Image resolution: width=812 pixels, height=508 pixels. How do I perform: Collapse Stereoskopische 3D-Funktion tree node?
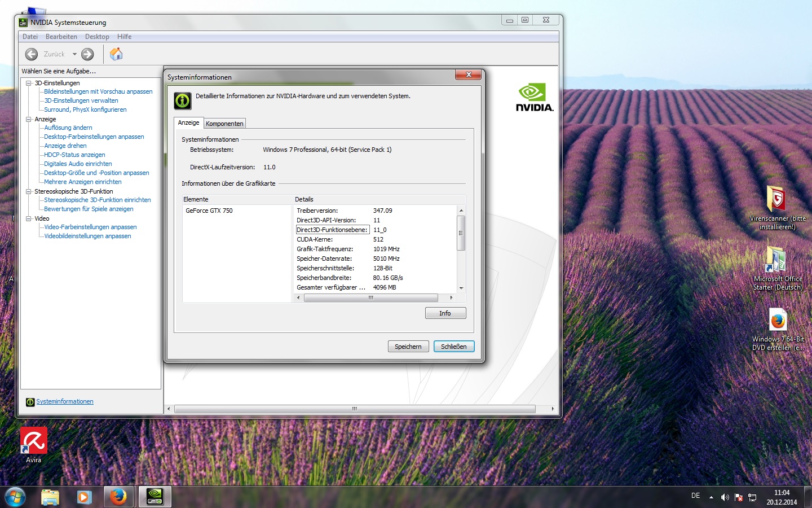click(28, 191)
